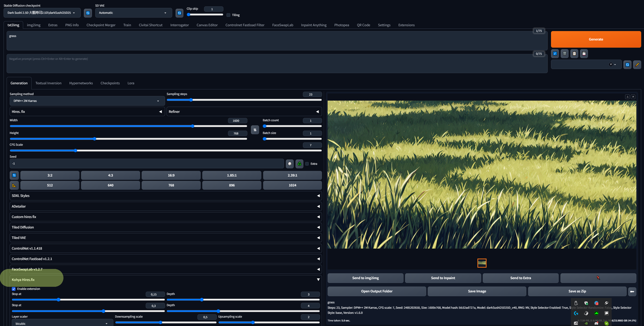Screen dimensions: 644x326
Task: Uncheck Enable extension for Kohya Hires.fix
Action: (x=14, y=289)
